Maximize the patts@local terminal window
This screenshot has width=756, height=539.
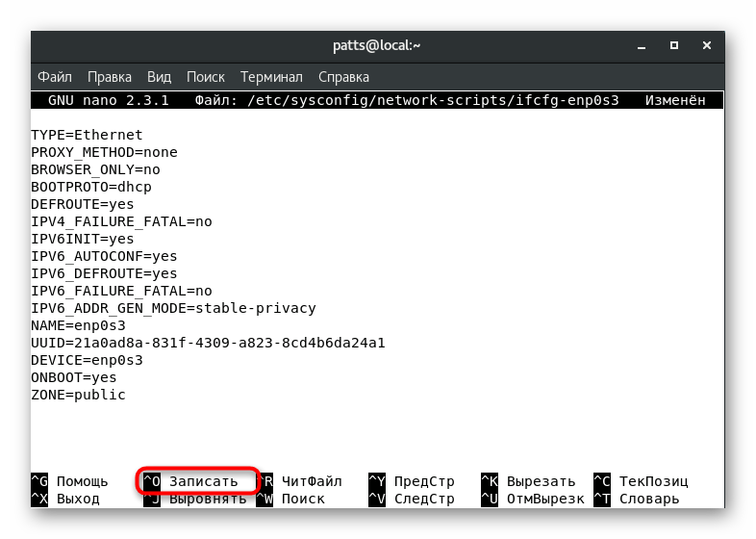tap(674, 45)
